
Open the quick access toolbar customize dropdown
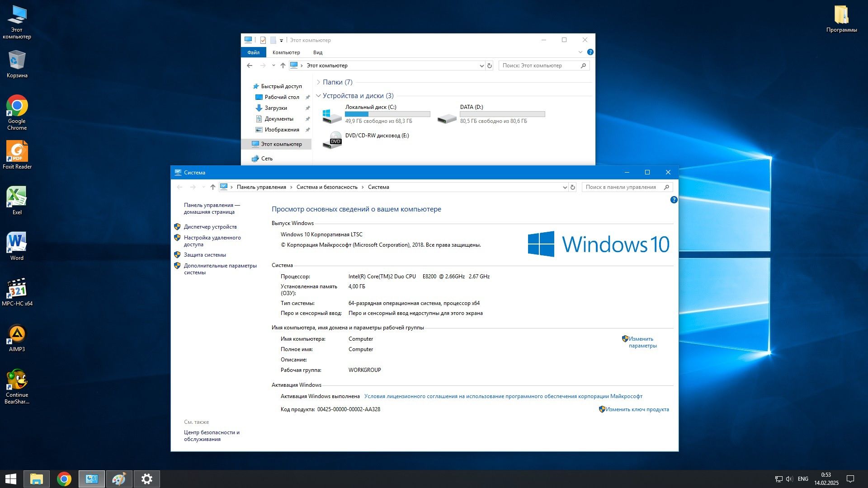pyautogui.click(x=281, y=40)
